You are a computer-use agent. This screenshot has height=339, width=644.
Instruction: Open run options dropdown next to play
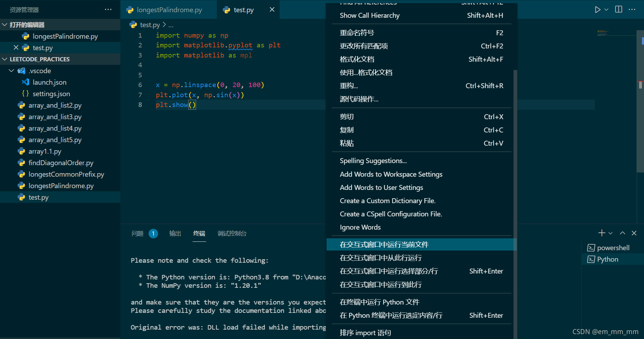tap(606, 9)
